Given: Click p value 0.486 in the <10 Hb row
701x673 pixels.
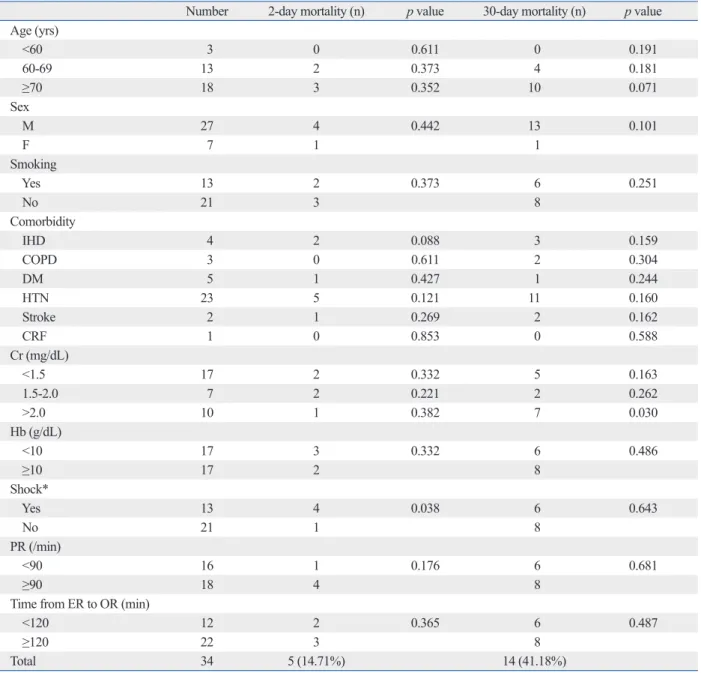Looking at the screenshot, I should (x=643, y=451).
